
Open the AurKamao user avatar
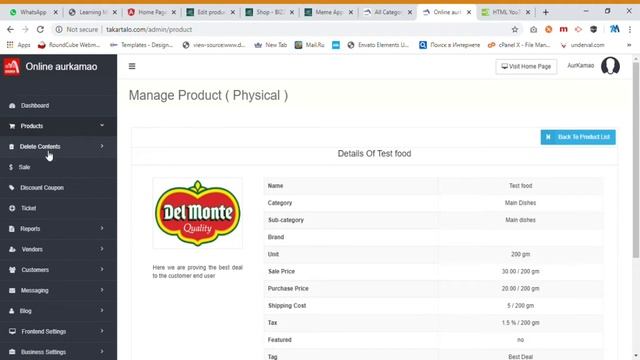tap(610, 66)
